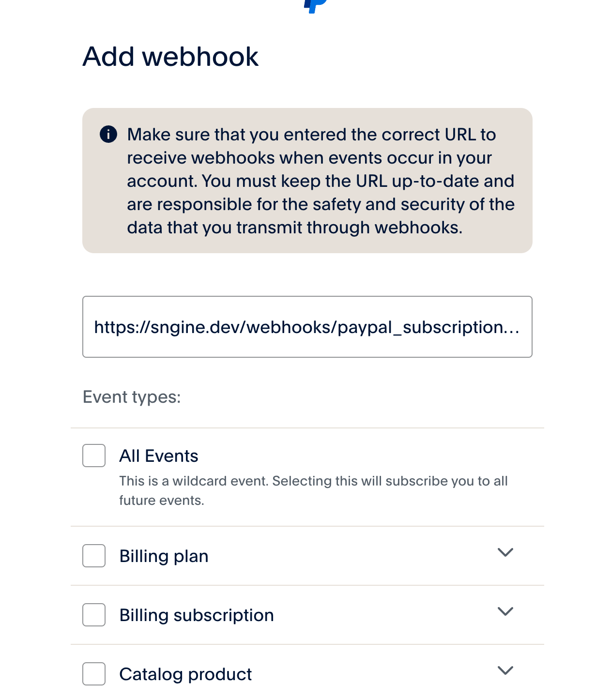Expand Billing subscription events with chevron
The width and height of the screenshot is (611, 700).
coord(505,611)
